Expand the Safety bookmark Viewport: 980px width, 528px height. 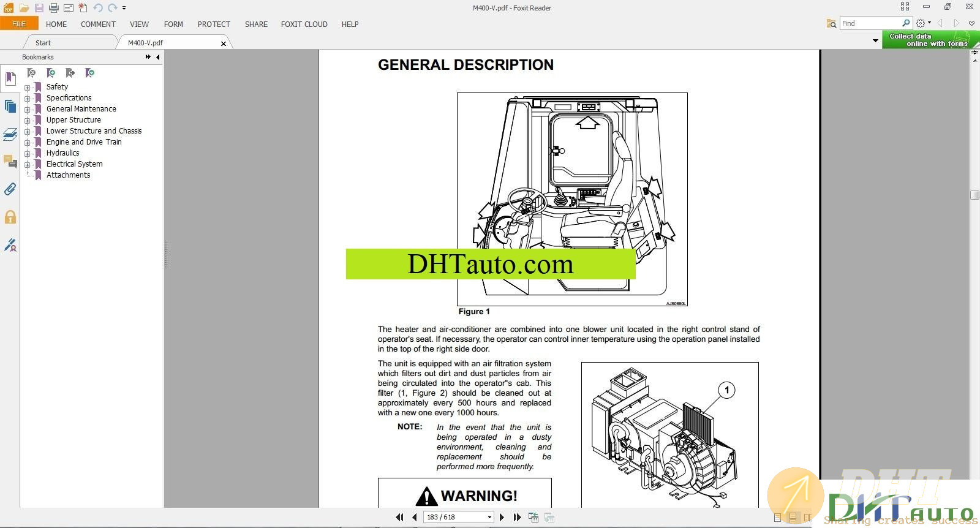[27, 88]
